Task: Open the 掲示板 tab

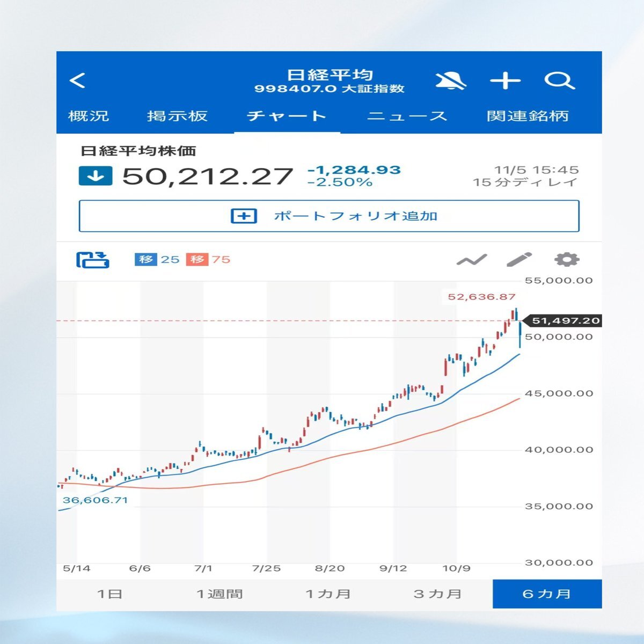Action: [x=177, y=116]
